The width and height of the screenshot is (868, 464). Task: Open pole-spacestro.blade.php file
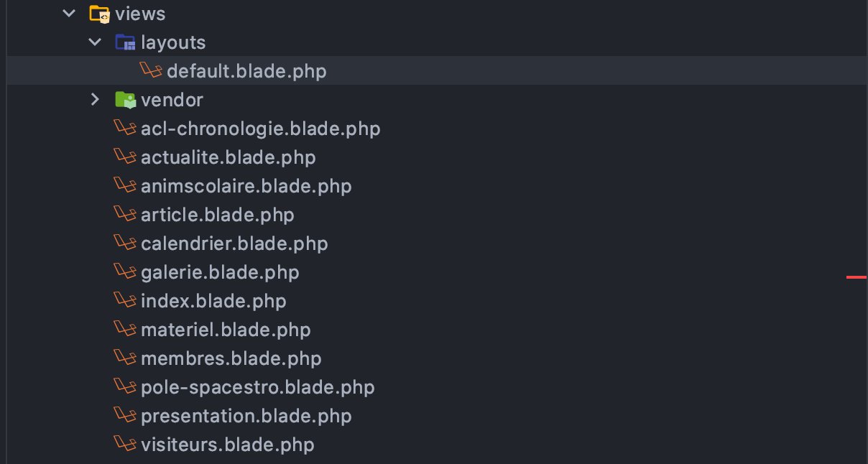click(x=257, y=387)
